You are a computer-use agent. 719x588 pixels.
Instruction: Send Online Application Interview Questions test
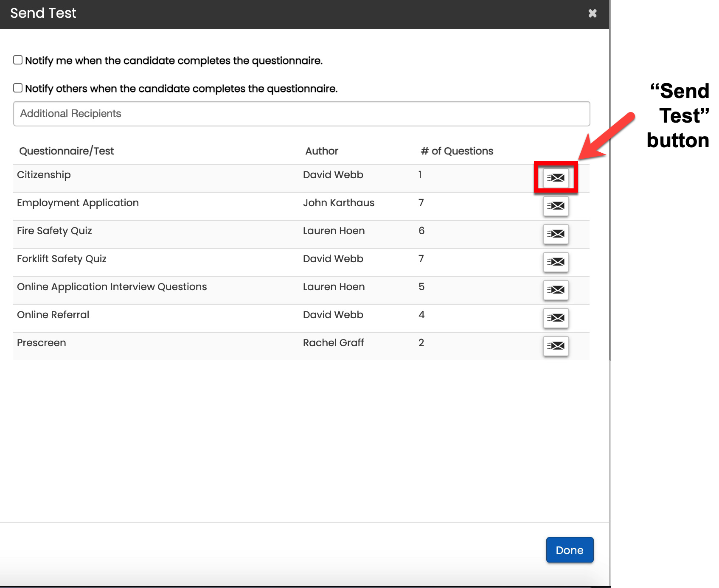556,290
